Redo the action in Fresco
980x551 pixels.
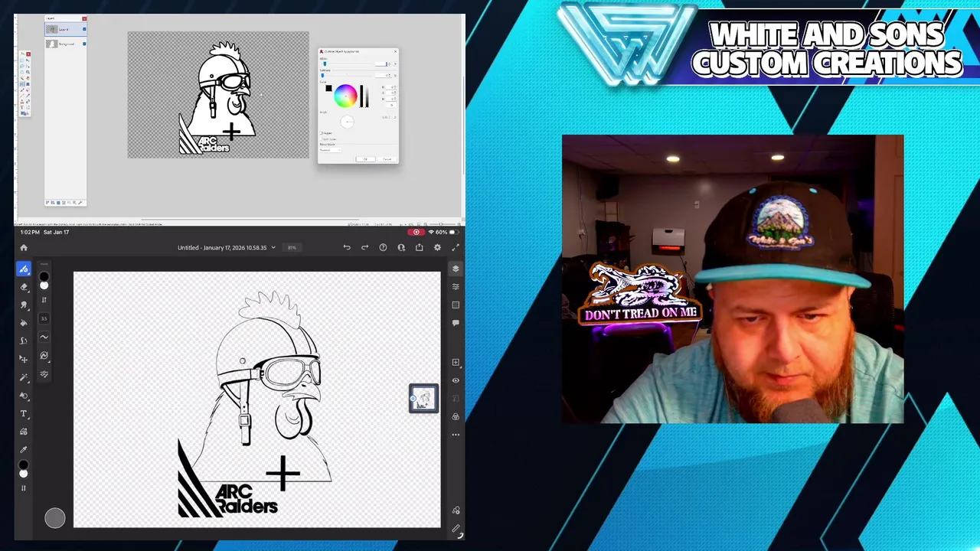(364, 247)
